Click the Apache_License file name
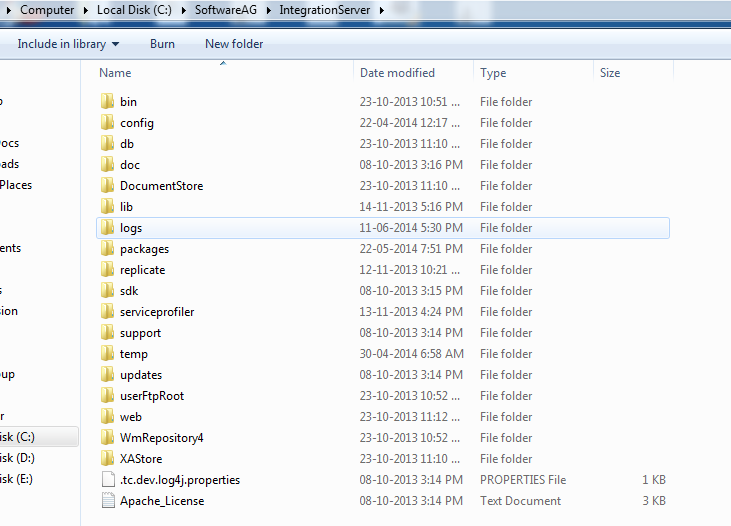The height and width of the screenshot is (526, 731). point(162,501)
